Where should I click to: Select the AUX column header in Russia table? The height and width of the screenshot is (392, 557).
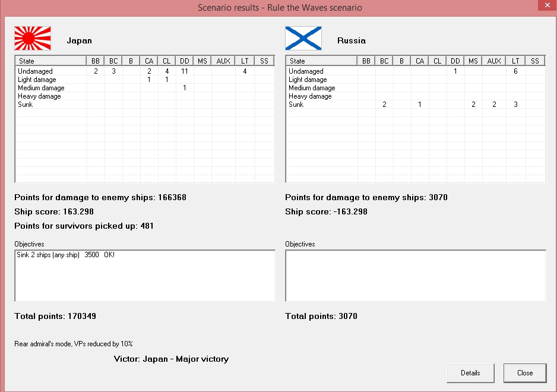tap(494, 61)
